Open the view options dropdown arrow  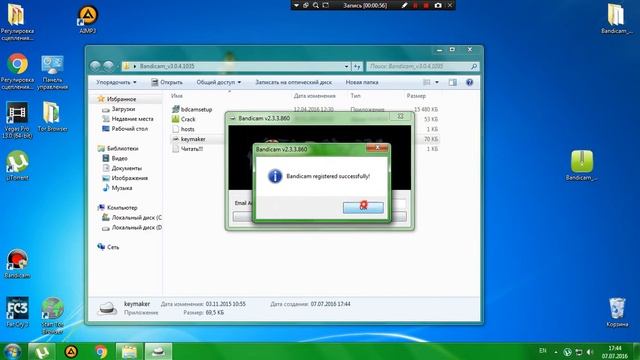[x=437, y=82]
